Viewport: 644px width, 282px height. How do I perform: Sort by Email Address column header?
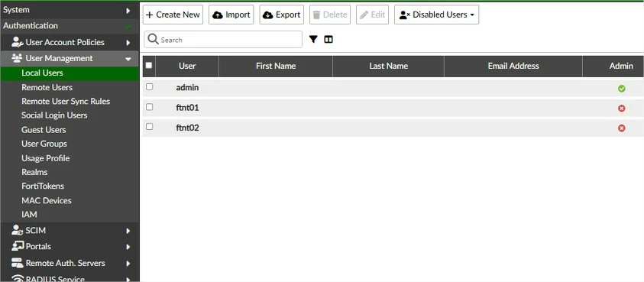pyautogui.click(x=513, y=66)
